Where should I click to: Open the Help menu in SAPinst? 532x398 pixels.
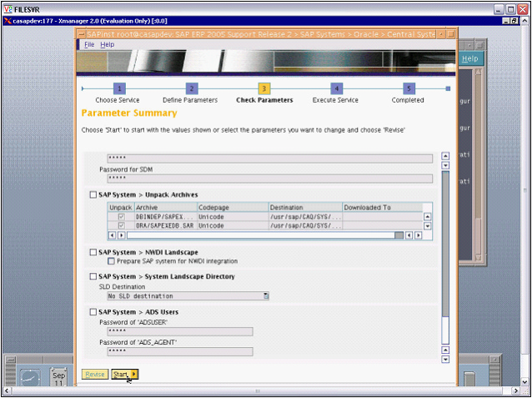point(108,44)
